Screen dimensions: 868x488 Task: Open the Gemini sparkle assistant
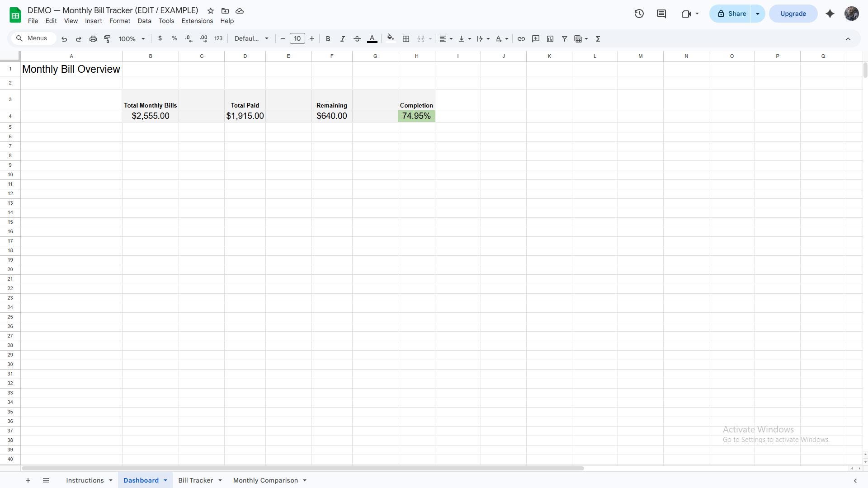coord(830,14)
